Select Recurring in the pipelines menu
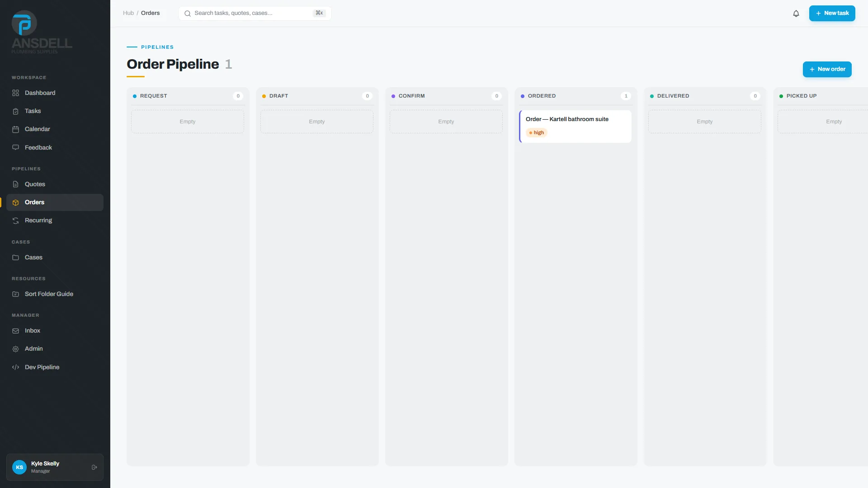868x488 pixels. click(55, 221)
